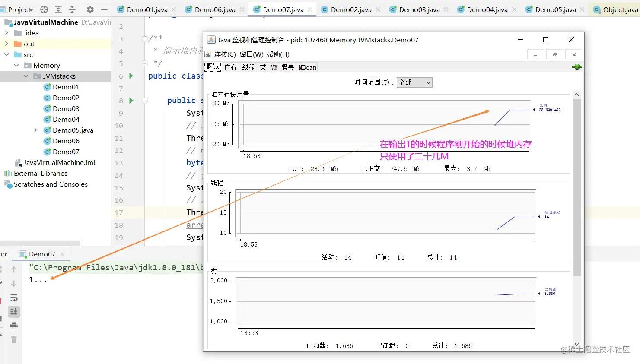Select Demo01 in project tree
This screenshot has width=640, height=364.
66,87
